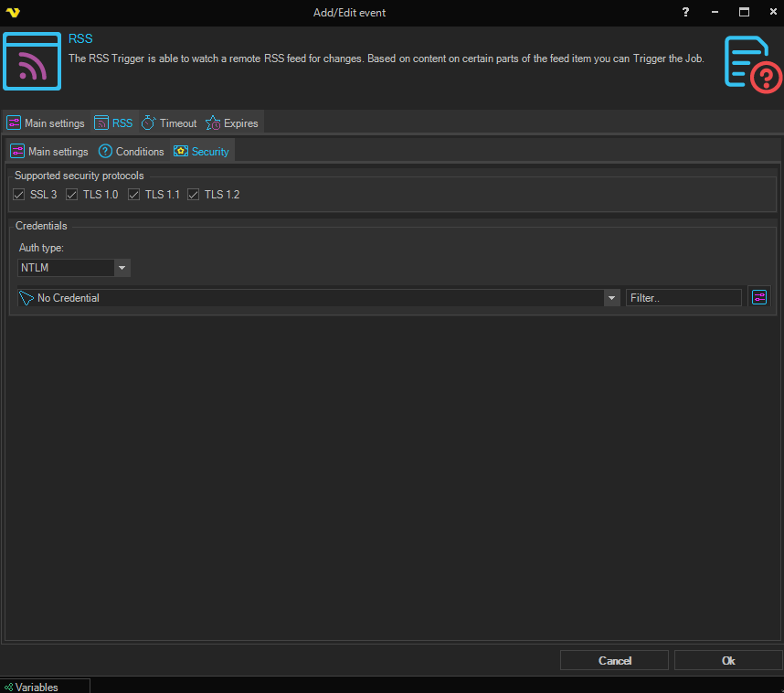This screenshot has height=693, width=784.
Task: Click the large RSS feed icon
Action: pos(32,61)
